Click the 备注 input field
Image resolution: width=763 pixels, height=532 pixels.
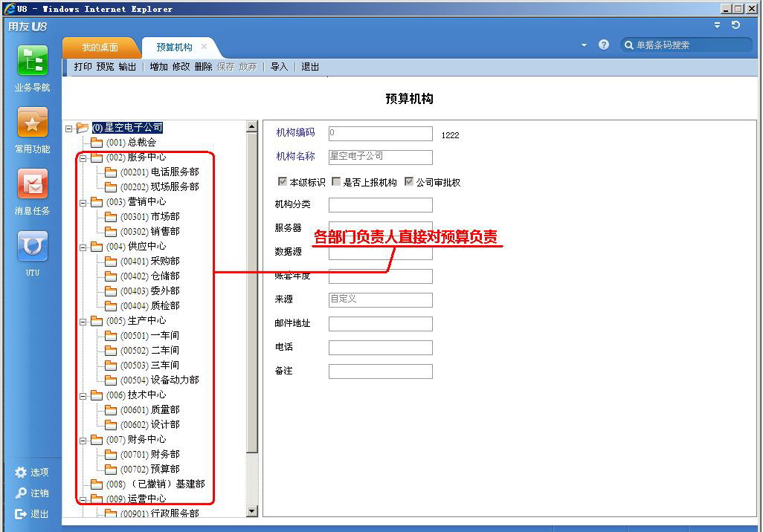click(381, 372)
